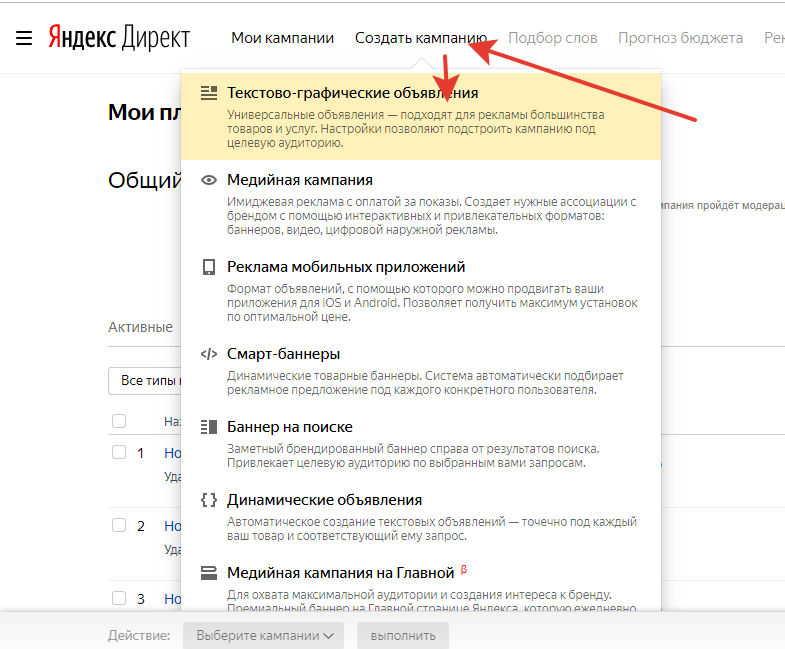
Task: Open the hamburger menu icon
Action: pyautogui.click(x=24, y=38)
